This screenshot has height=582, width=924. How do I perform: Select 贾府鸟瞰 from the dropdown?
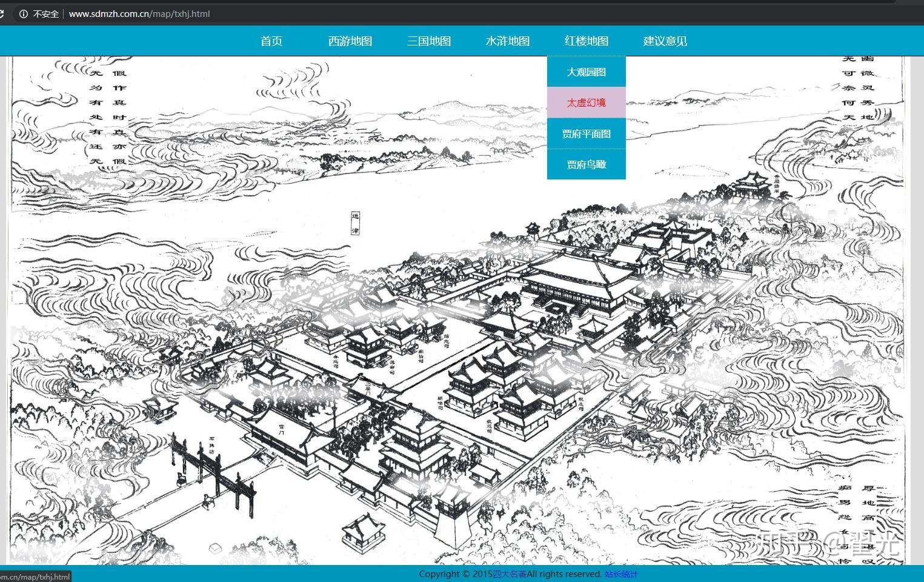coord(587,164)
